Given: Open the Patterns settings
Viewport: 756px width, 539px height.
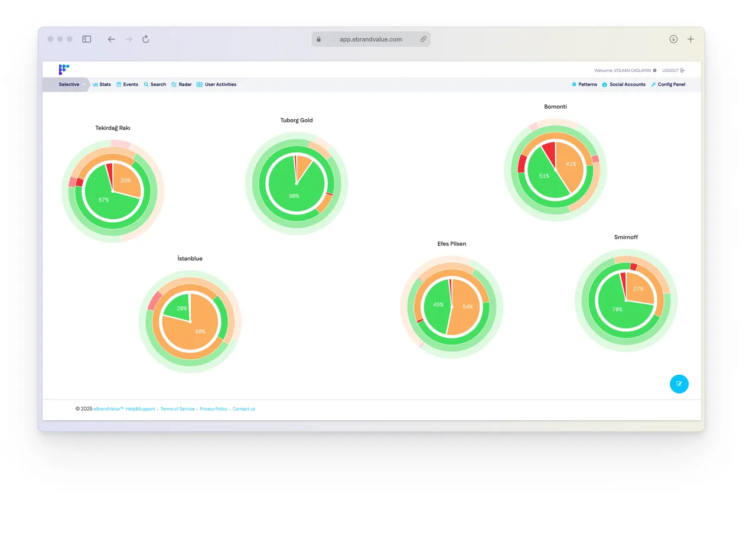Looking at the screenshot, I should (584, 85).
